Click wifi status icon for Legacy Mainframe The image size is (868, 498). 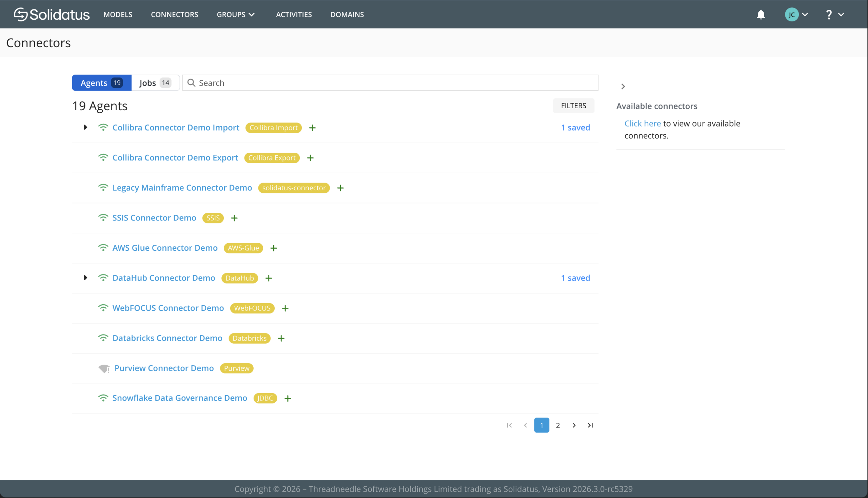tap(103, 188)
